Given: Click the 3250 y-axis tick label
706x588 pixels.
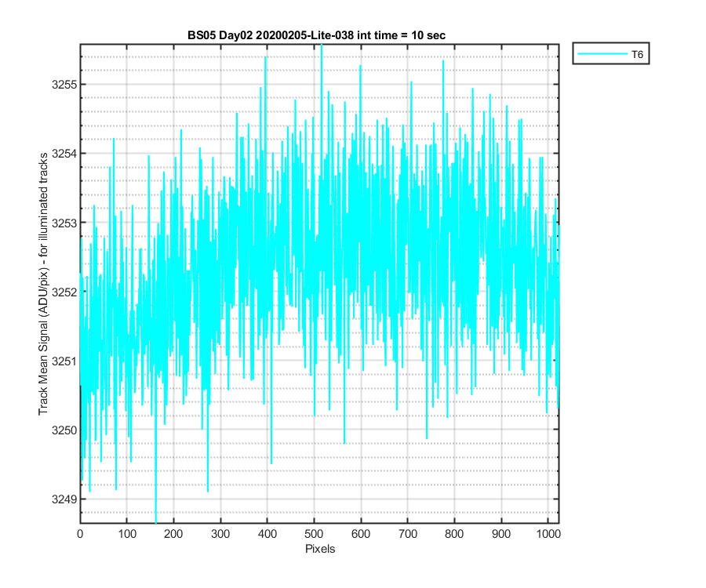Looking at the screenshot, I should tap(64, 430).
